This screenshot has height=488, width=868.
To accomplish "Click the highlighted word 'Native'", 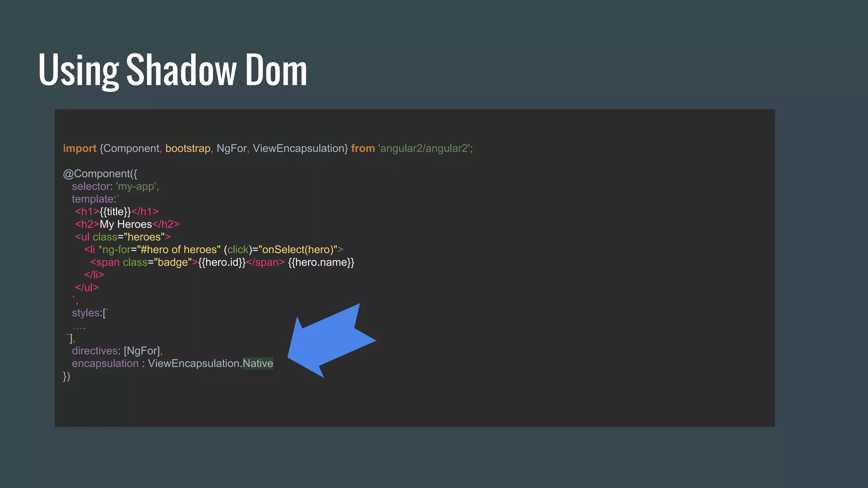I will click(258, 363).
